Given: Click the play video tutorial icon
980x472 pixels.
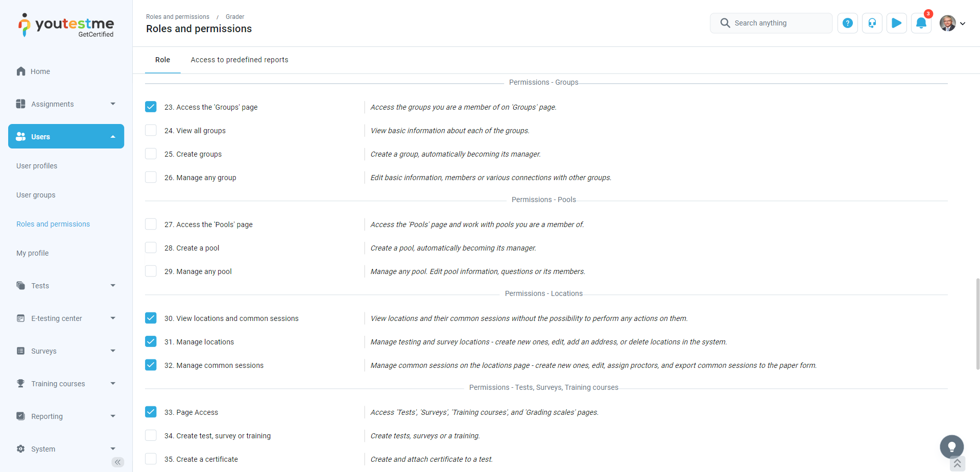Looking at the screenshot, I should 896,23.
